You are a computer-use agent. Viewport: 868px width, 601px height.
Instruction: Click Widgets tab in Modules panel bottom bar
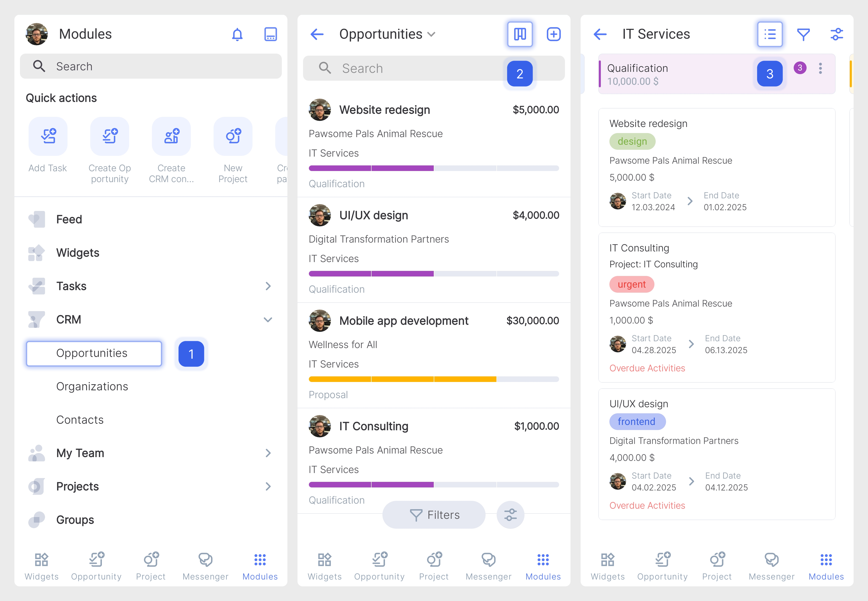[x=41, y=566]
